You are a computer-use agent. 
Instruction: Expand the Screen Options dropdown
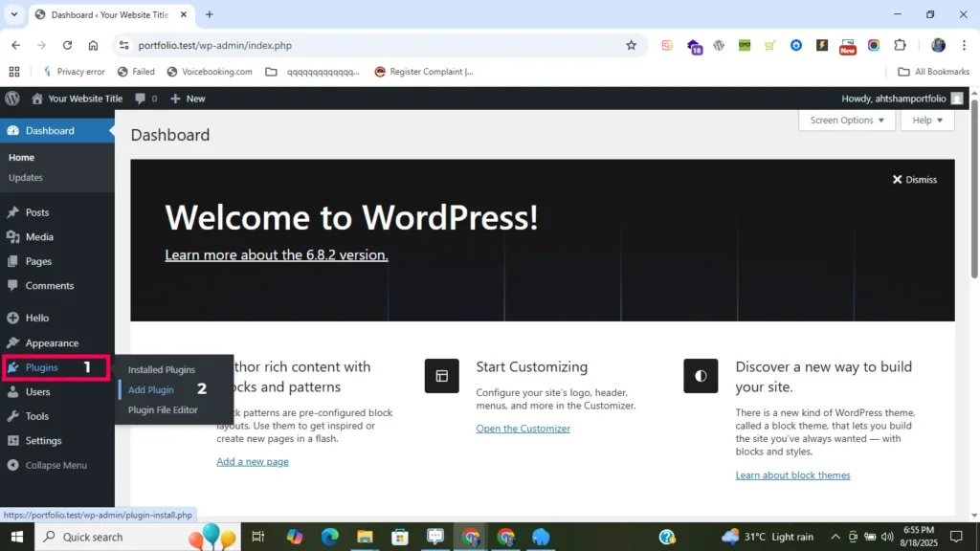coord(847,121)
